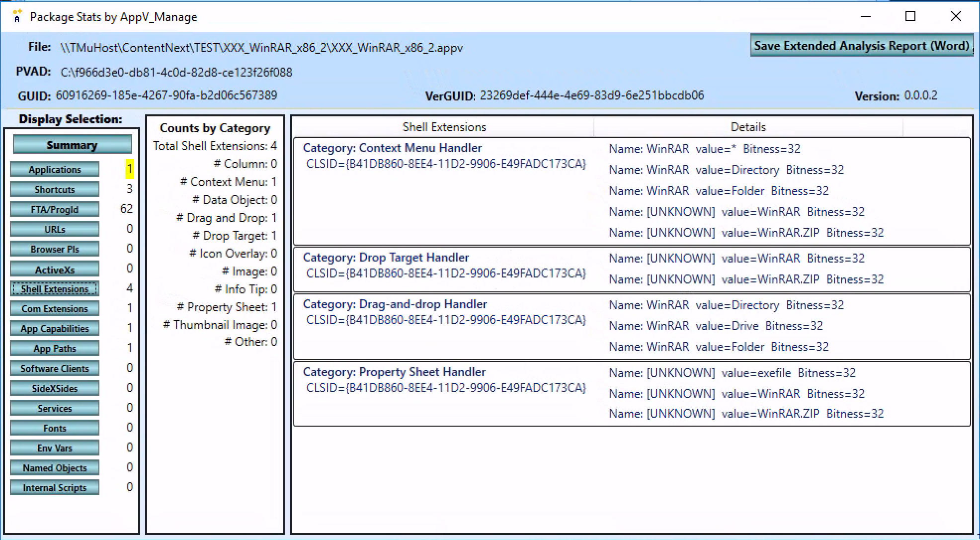Click '# Drag and Drop: 1' count
The height and width of the screenshot is (540, 980).
(227, 218)
